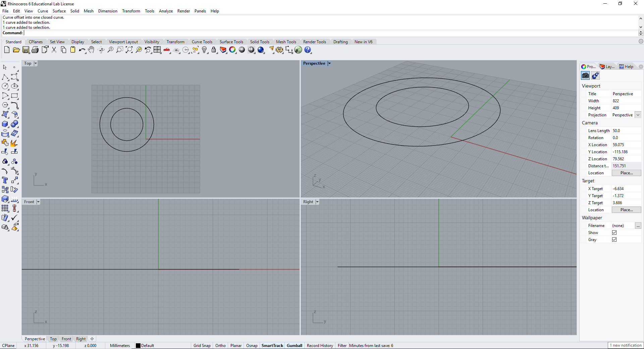This screenshot has width=644, height=349.
Task: Click the black Default layer color swatch
Action: [x=138, y=346]
